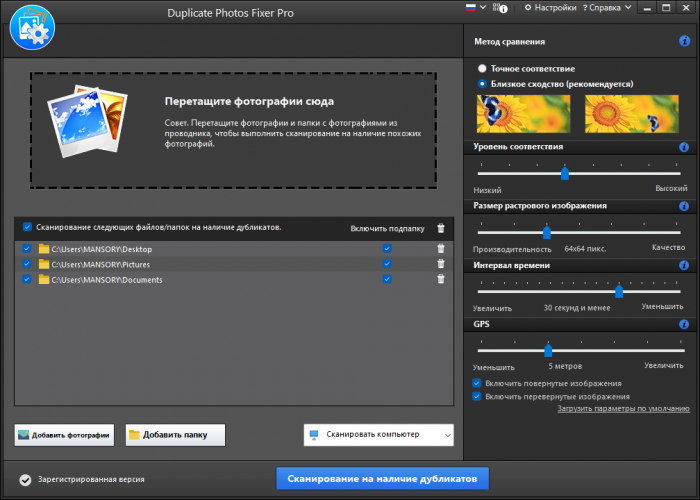Delete the Desktop folder row with trash icon
This screenshot has height=500, width=700.
441,249
